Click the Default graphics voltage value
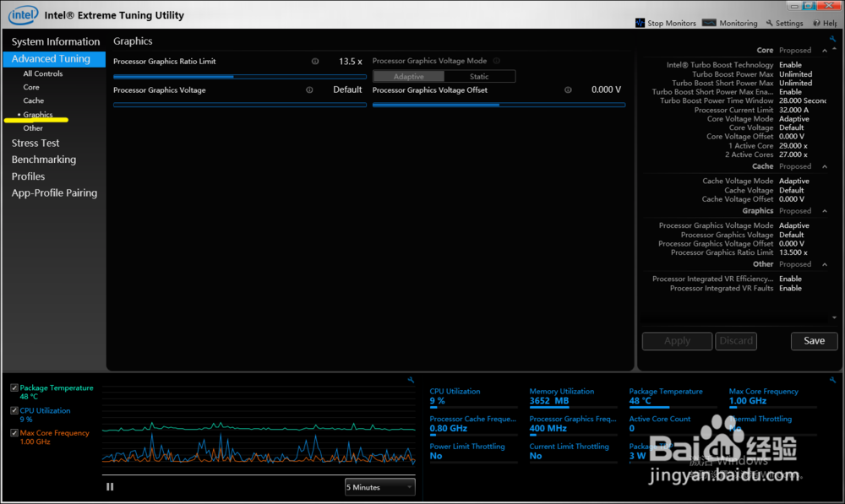 [x=347, y=89]
